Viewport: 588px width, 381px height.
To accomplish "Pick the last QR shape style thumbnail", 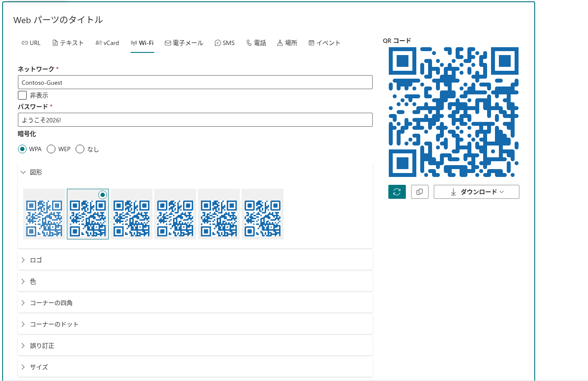I will click(263, 214).
